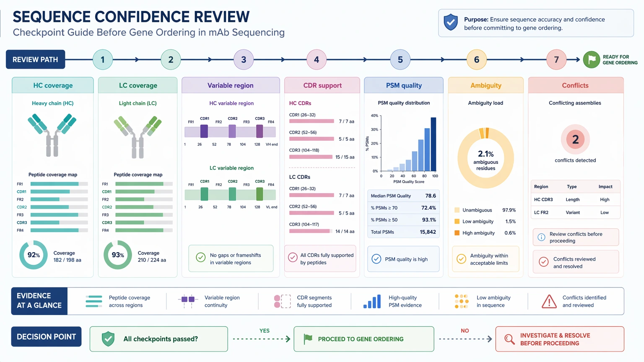Screen dimensions: 644x362
Task: Click the Conflicts identified warning triangle icon
Action: (x=549, y=301)
